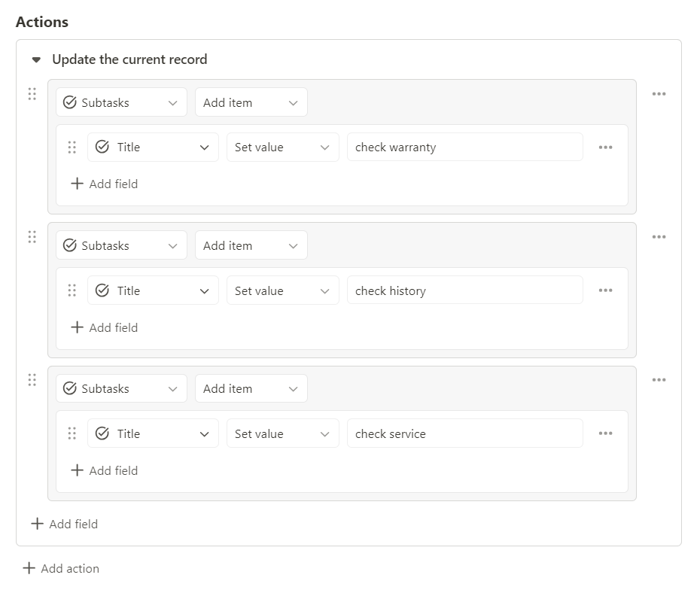
Task: Open first Subtasks field dropdown
Action: (x=121, y=102)
